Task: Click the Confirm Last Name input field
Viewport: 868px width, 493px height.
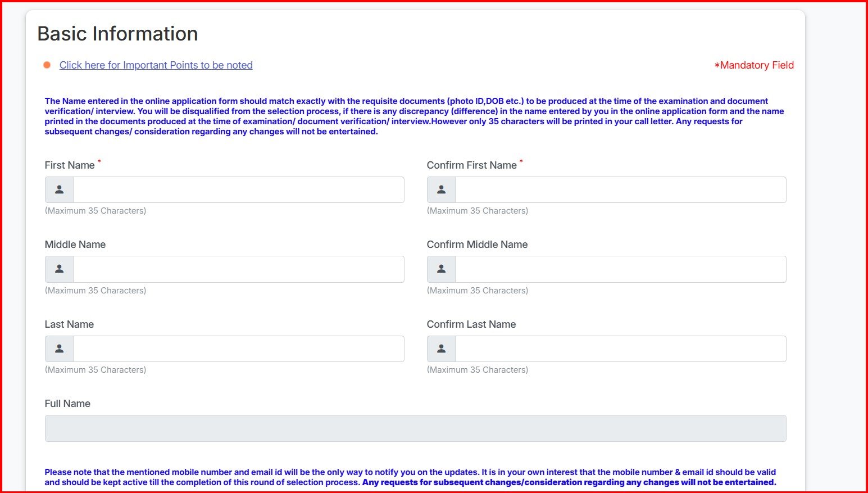Action: click(x=620, y=349)
